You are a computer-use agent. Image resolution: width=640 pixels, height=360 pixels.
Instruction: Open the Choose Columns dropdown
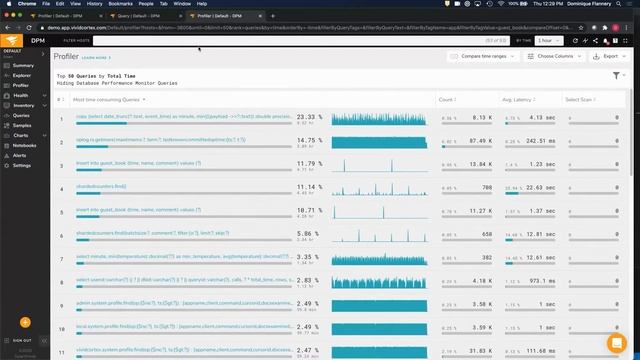point(555,56)
